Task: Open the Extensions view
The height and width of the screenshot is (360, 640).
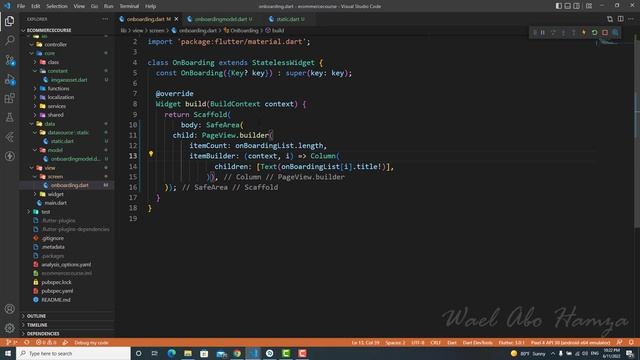Action: [10, 98]
